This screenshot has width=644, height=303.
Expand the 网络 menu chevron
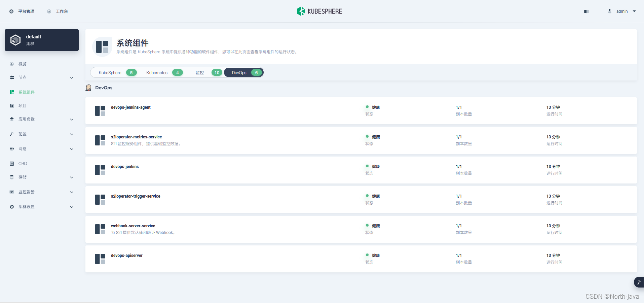click(72, 149)
